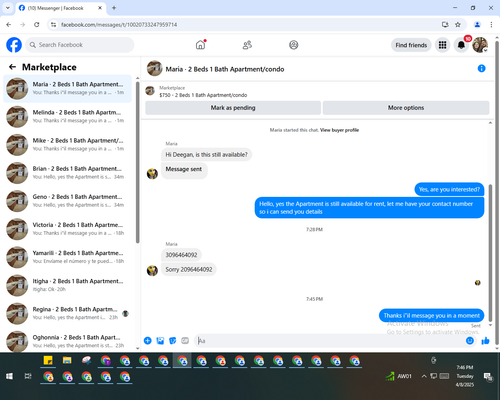Image resolution: width=500 pixels, height=400 pixels.
Task: Open the Friends icon in top navigation
Action: pyautogui.click(x=247, y=45)
